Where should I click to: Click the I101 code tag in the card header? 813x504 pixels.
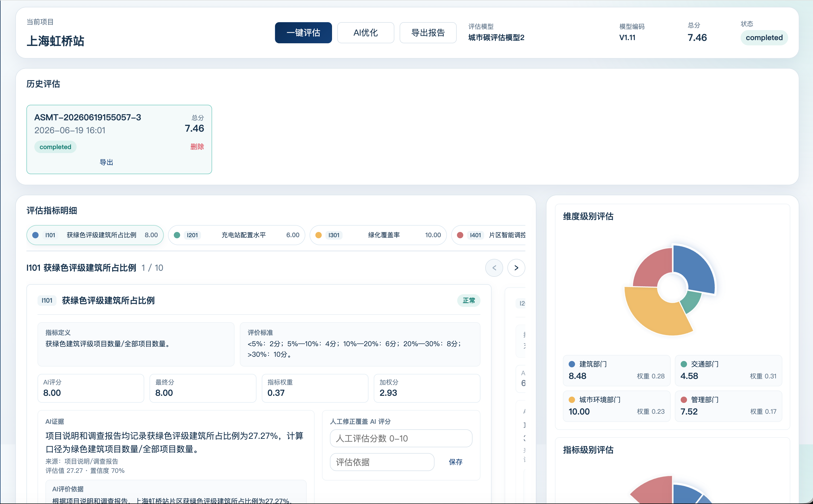click(47, 301)
